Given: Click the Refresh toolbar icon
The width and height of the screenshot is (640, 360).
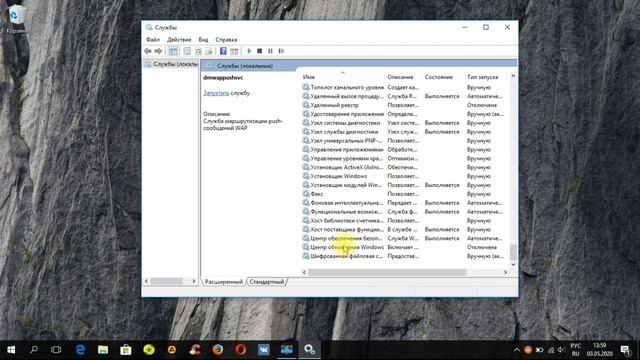Looking at the screenshot, I should [x=198, y=51].
